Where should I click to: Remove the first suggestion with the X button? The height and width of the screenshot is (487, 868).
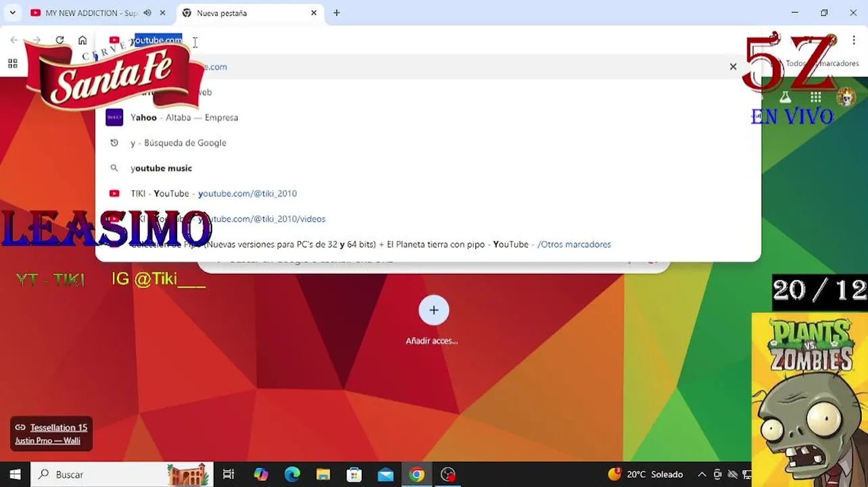pos(733,67)
